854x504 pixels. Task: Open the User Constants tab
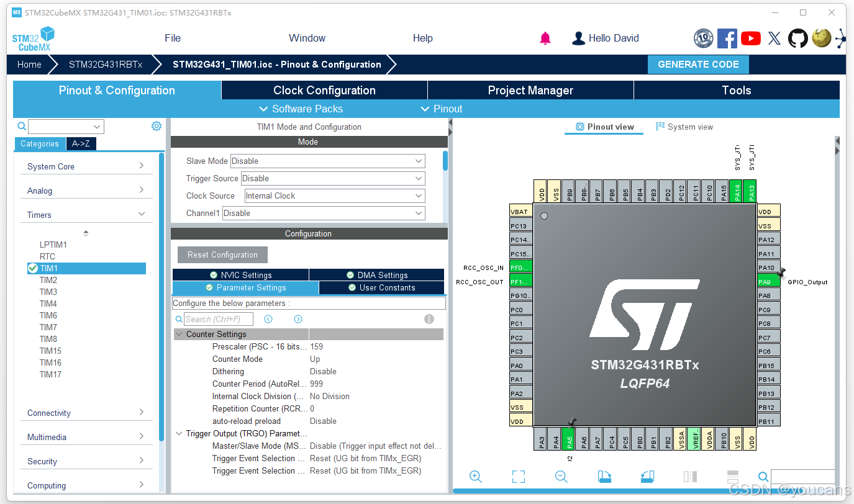[x=381, y=288]
